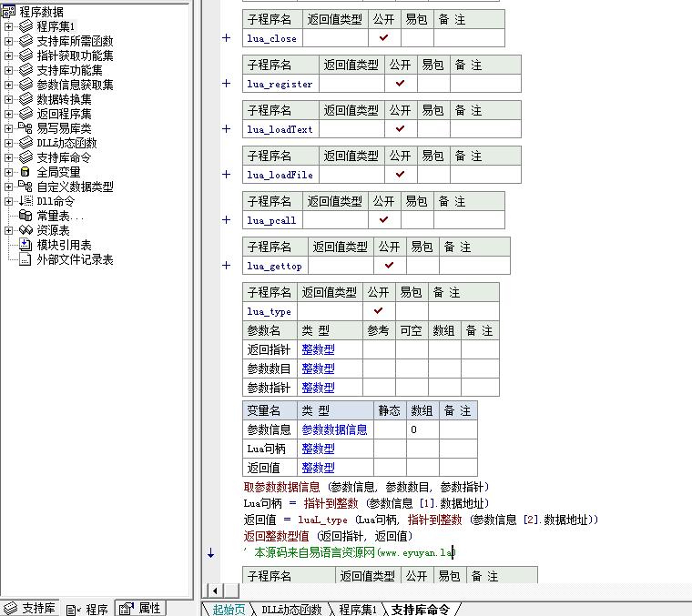692x616 pixels.
Task: Expand the lua_gettop subroutine with plus sign
Action: click(226, 265)
